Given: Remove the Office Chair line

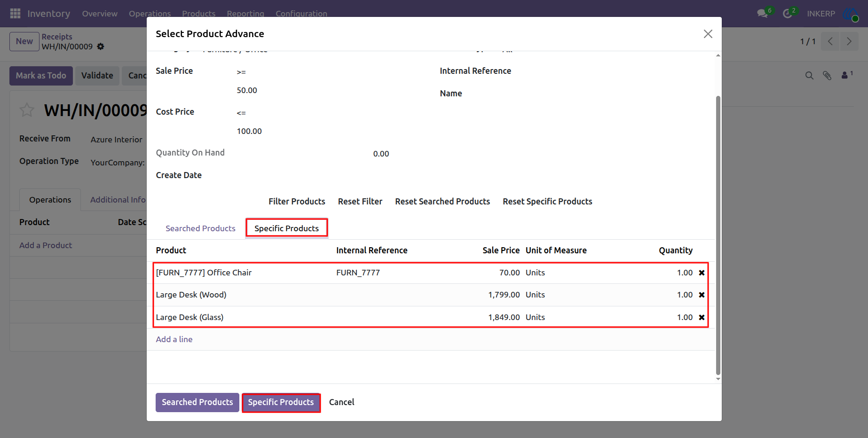Looking at the screenshot, I should [x=702, y=273].
